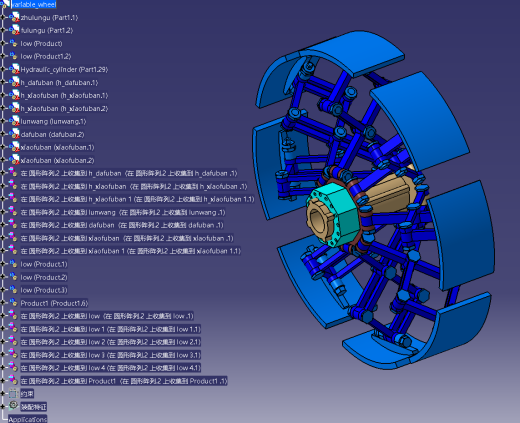Click the Hydraulic_cylinder (Part1.29) icon
The height and width of the screenshot is (423, 520).
(x=14, y=69)
